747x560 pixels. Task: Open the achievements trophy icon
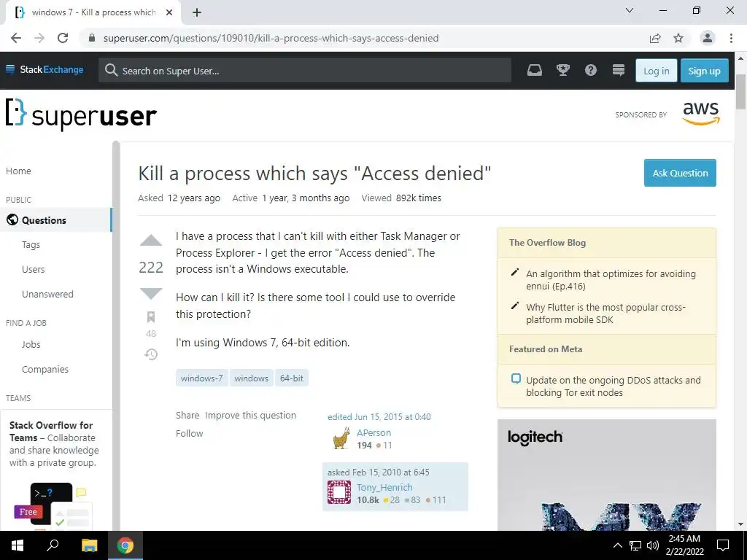click(x=563, y=71)
